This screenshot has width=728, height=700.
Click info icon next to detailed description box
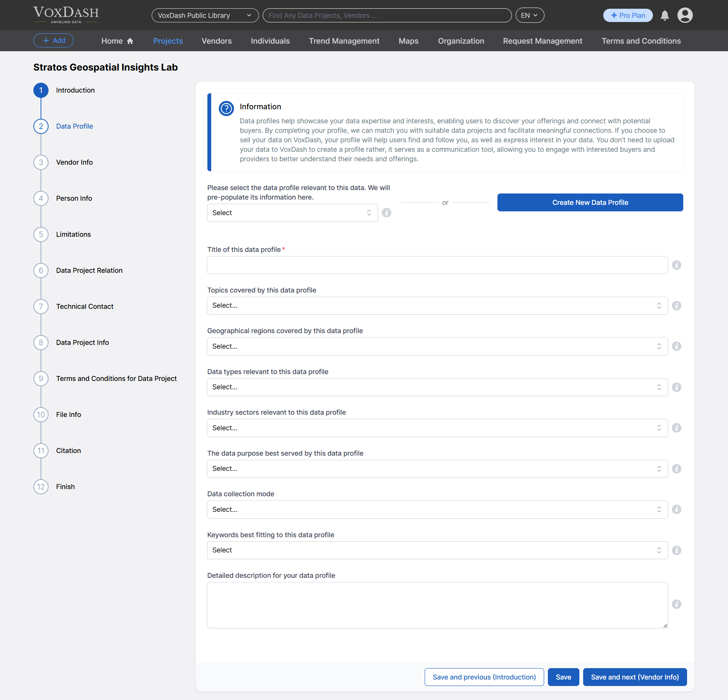click(x=676, y=604)
